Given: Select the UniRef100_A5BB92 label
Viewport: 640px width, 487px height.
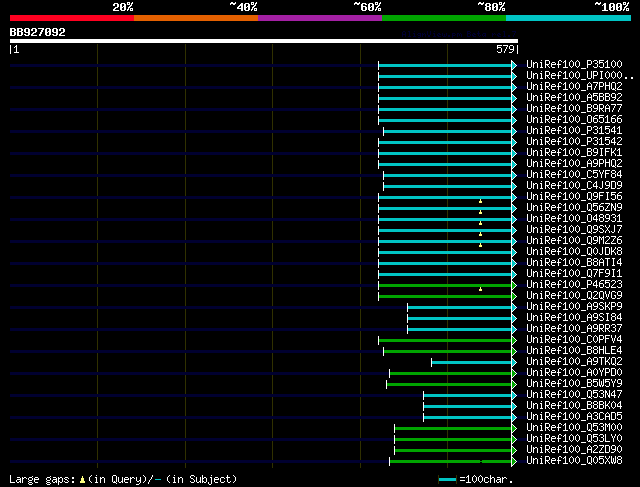Looking at the screenshot, I should tap(574, 98).
